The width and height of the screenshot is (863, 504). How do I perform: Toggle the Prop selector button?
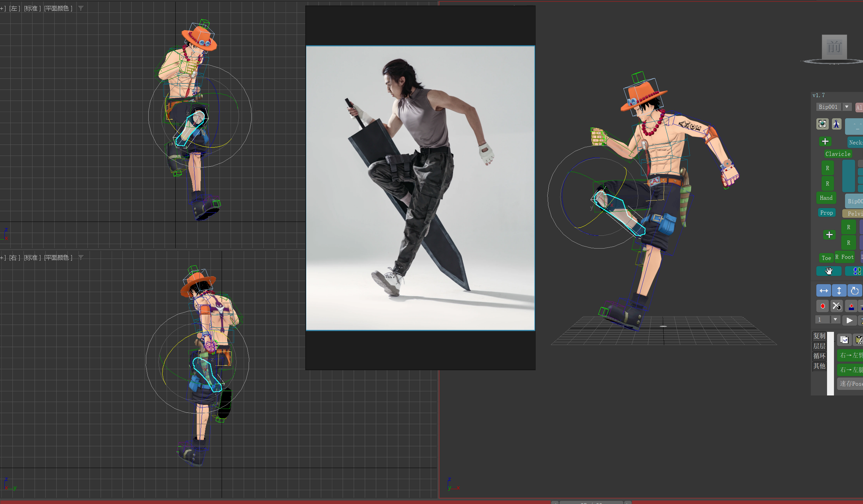pos(826,213)
